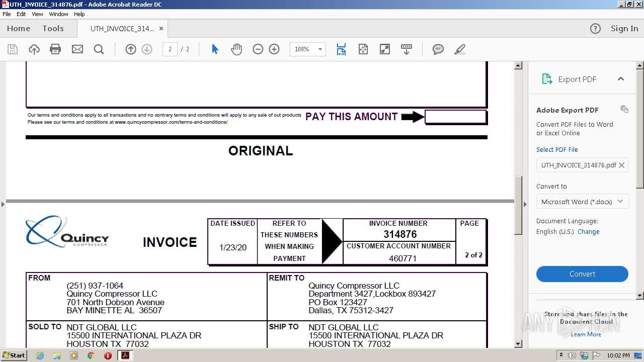Click the document scrollbar up arrow
The height and width of the screenshot is (362, 644).
[518, 65]
